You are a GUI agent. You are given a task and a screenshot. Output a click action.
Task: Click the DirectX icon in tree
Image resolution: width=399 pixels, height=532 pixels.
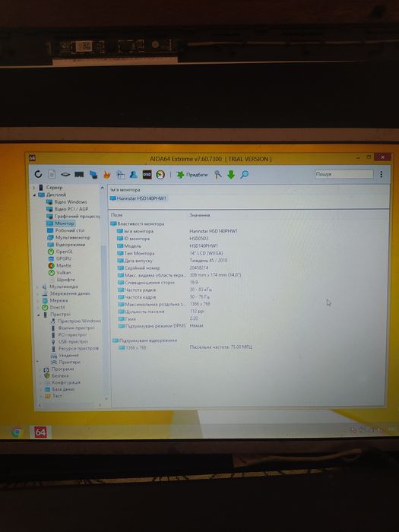(45, 307)
